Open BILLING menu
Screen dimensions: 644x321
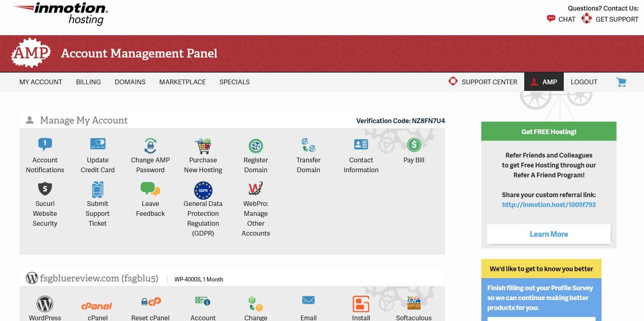[89, 82]
